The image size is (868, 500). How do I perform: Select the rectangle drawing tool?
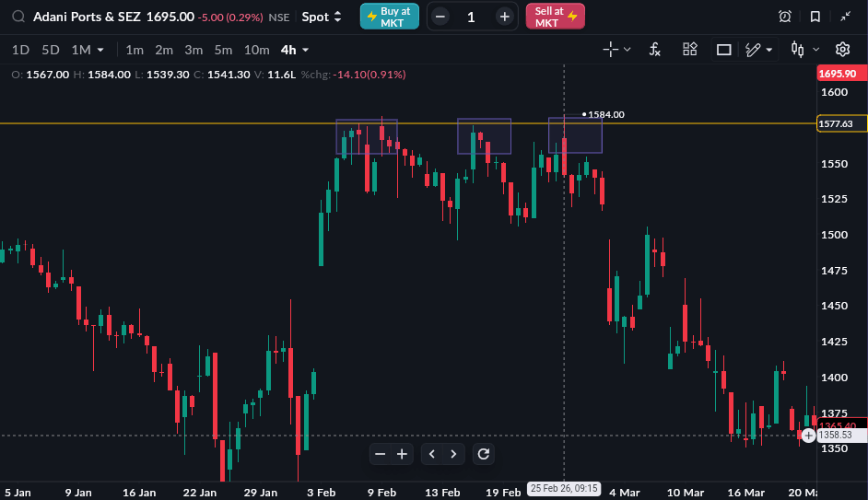point(724,50)
